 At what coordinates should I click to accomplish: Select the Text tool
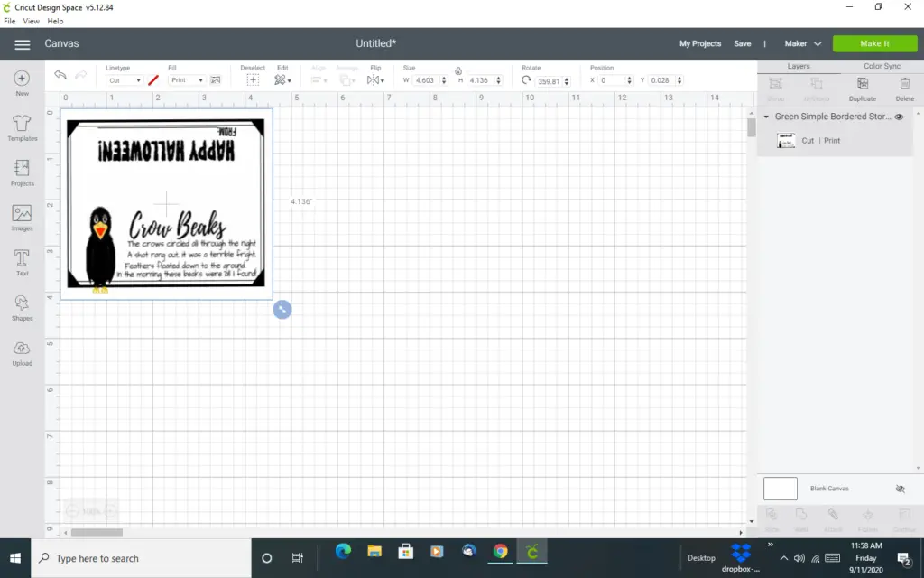coord(22,263)
